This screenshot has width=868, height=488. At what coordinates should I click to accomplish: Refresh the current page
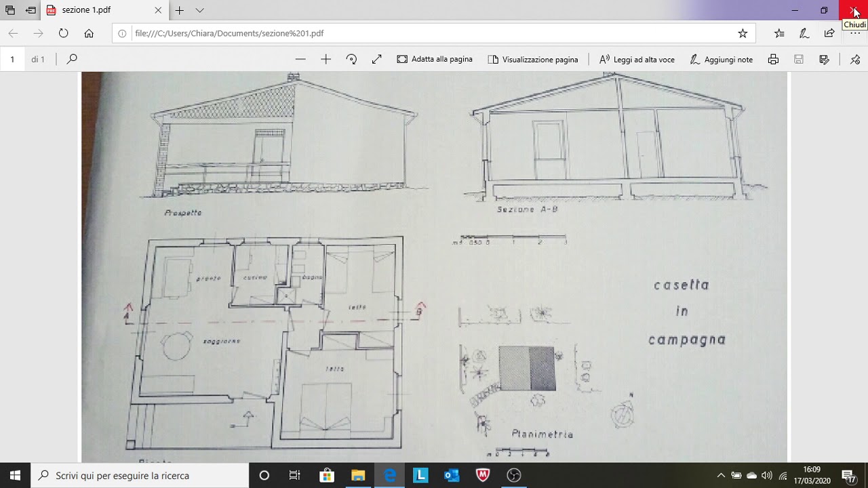coord(63,33)
